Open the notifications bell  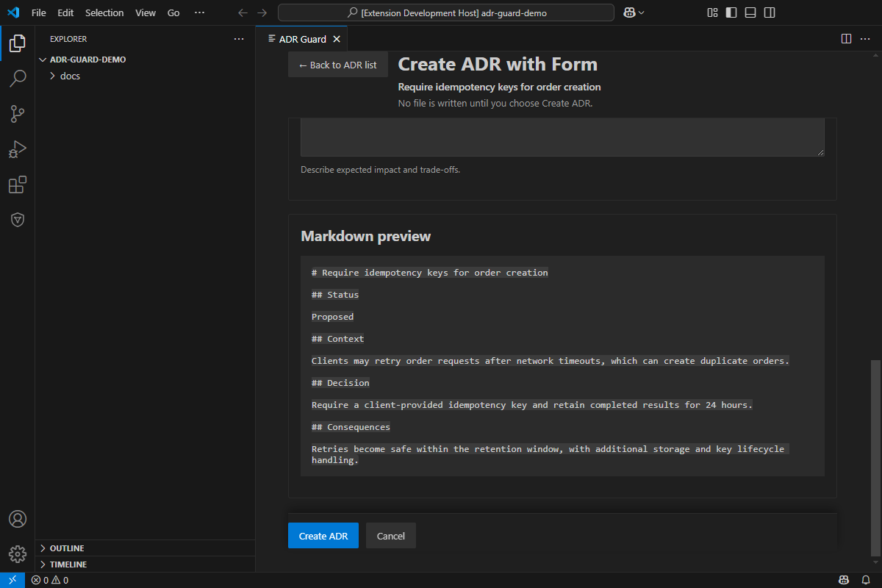(x=866, y=580)
